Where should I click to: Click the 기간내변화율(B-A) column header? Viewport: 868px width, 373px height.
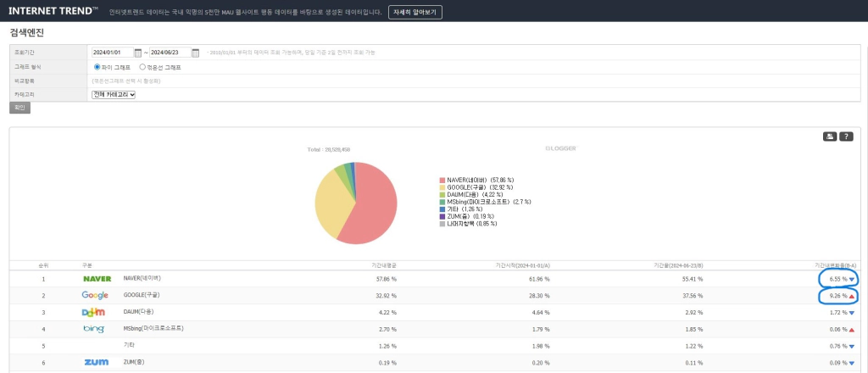835,265
